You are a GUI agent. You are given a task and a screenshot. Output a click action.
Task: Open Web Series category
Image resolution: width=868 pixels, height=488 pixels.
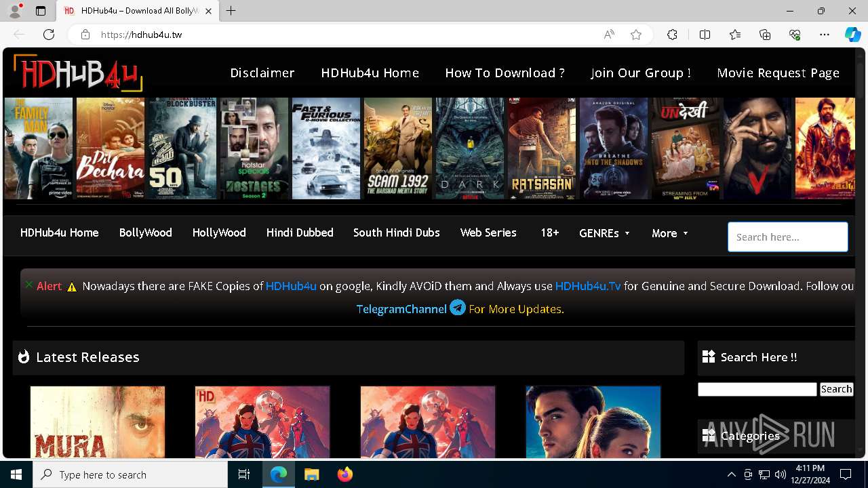click(488, 232)
